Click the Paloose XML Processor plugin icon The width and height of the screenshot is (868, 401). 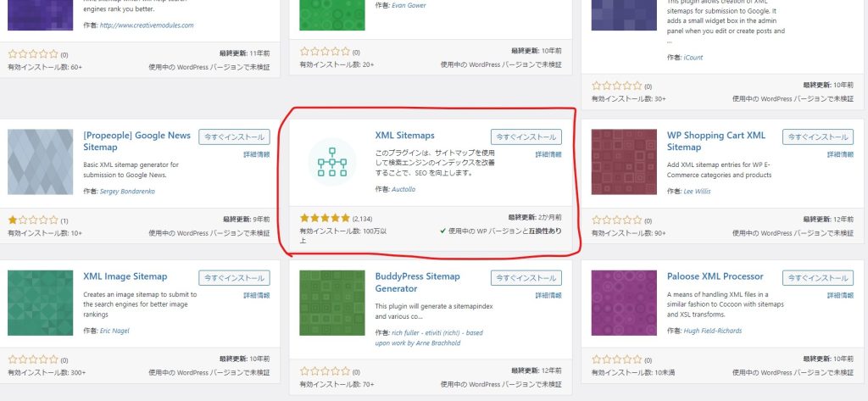624,304
